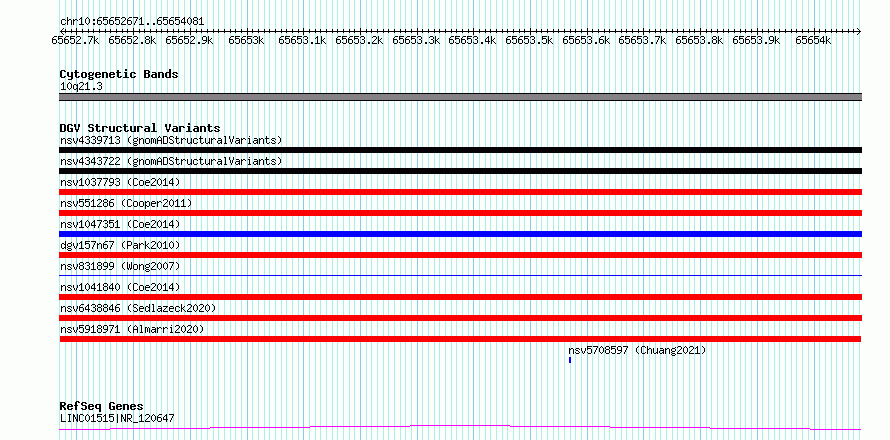Click the red bar under dgv157n67
Image resolution: width=890 pixels, height=440 pixels.
460,255
